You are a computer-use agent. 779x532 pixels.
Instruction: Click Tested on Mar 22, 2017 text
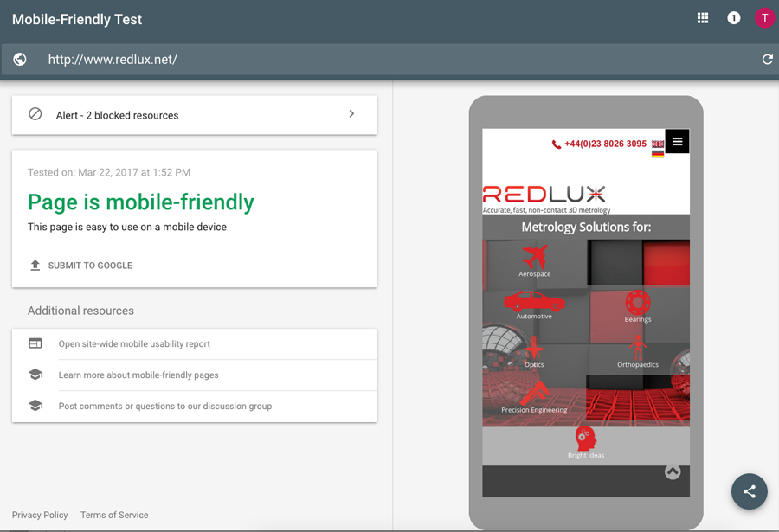[109, 172]
